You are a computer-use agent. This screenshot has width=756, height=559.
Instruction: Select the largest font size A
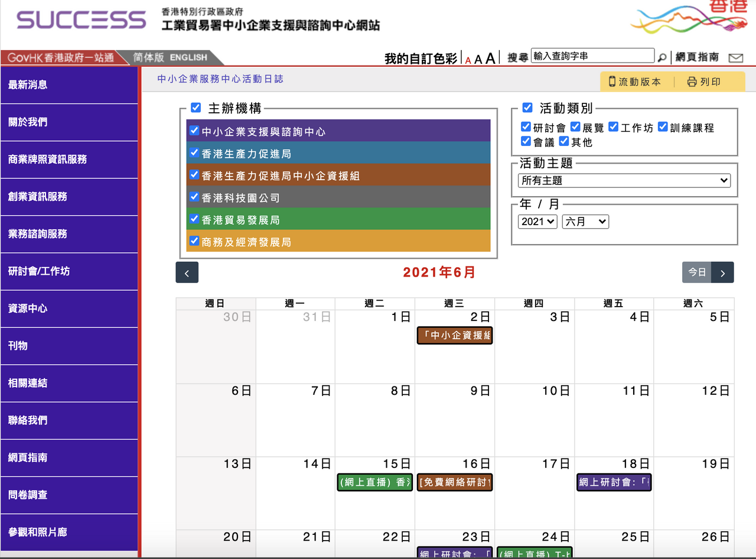(x=490, y=57)
